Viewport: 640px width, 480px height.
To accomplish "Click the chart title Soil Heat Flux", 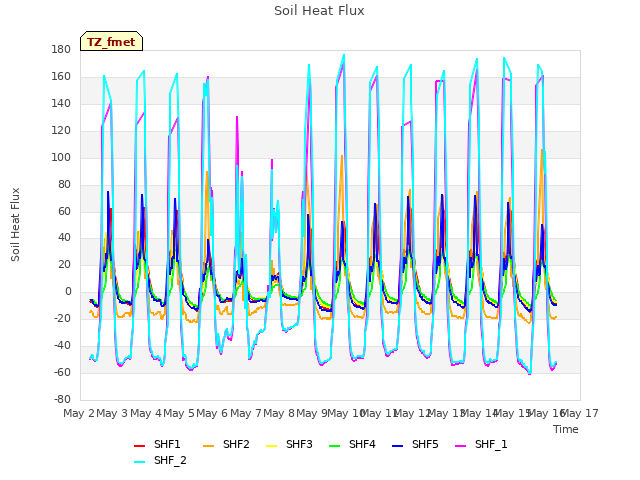I will point(319,11).
